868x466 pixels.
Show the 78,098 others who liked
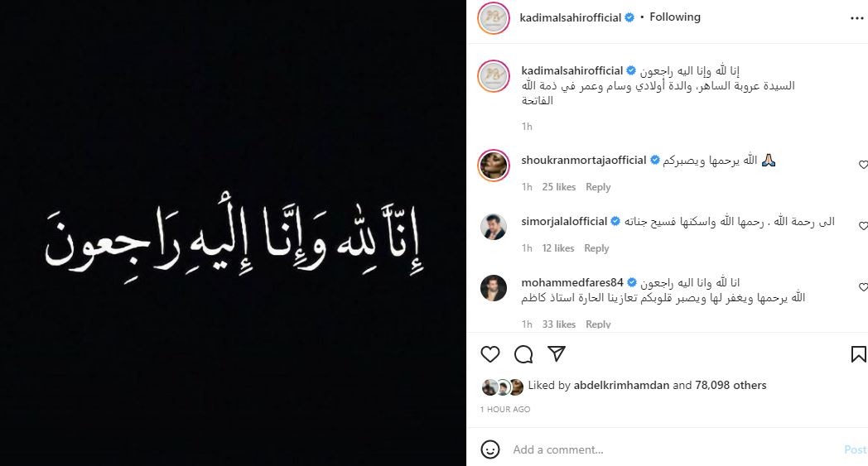[x=731, y=385]
